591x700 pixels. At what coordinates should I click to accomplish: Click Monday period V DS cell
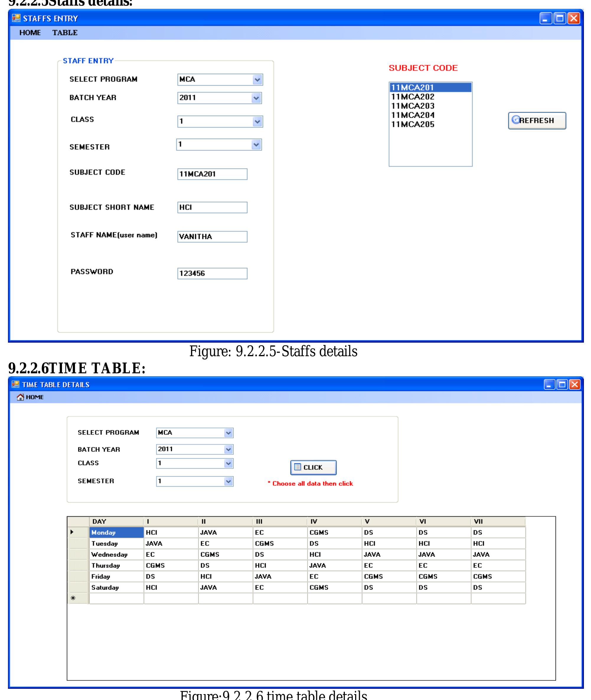tap(389, 532)
